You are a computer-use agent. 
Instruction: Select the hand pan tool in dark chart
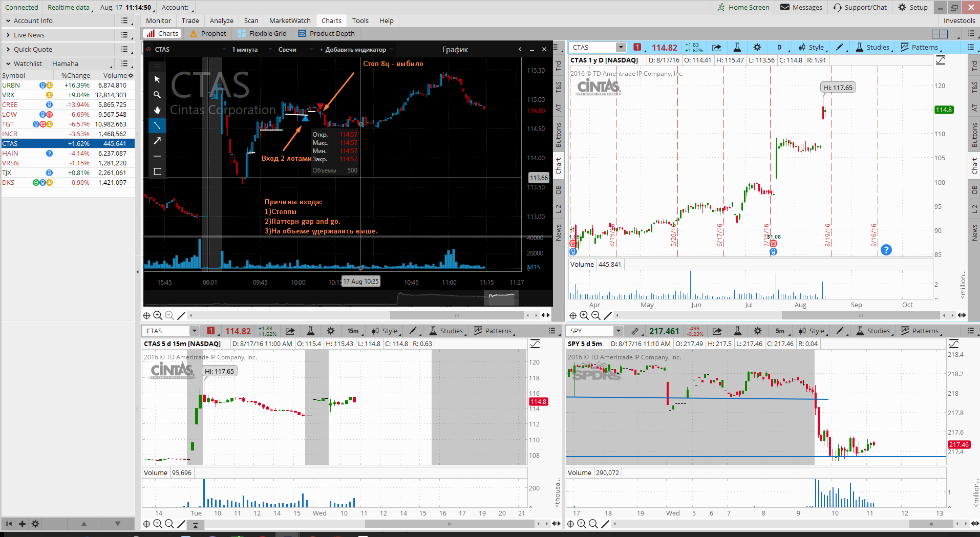tap(157, 110)
